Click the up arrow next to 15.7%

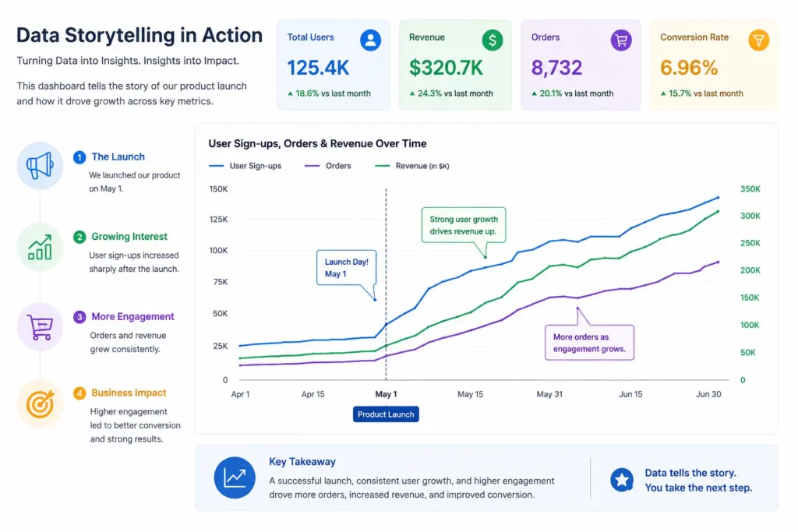click(x=663, y=93)
